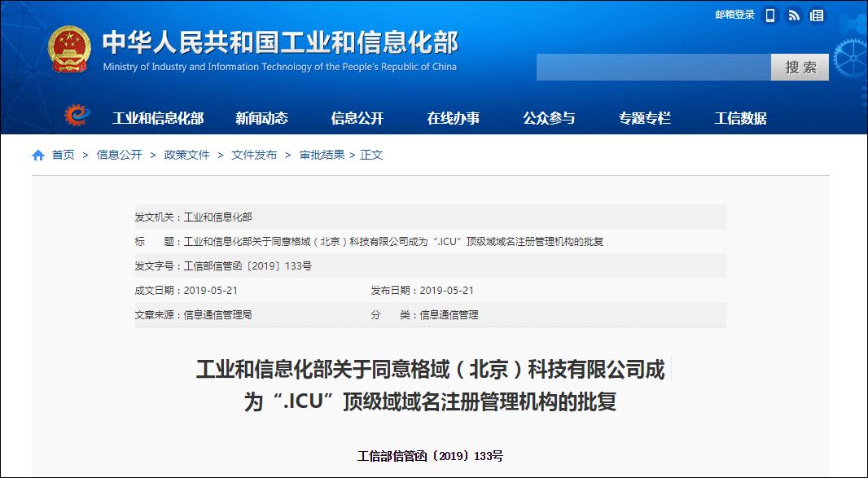Go to 审批结果 breadcrumb link
Screen dimensions: 868x478
[322, 155]
